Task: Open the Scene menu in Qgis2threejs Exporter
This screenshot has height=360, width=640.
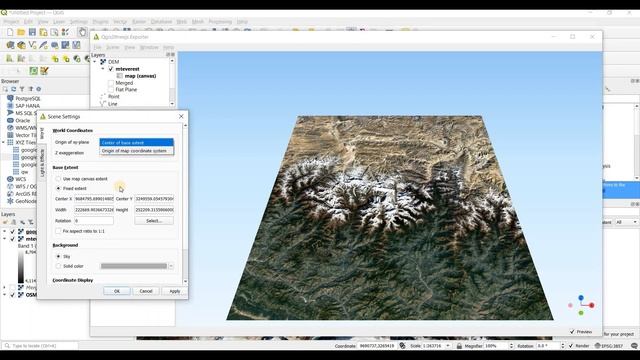Action: pos(113,47)
